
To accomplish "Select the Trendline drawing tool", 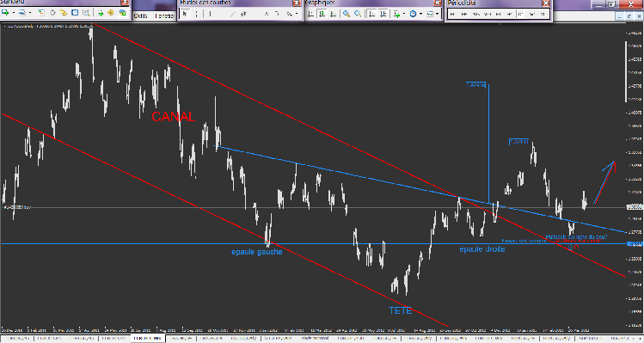I will 232,14.
